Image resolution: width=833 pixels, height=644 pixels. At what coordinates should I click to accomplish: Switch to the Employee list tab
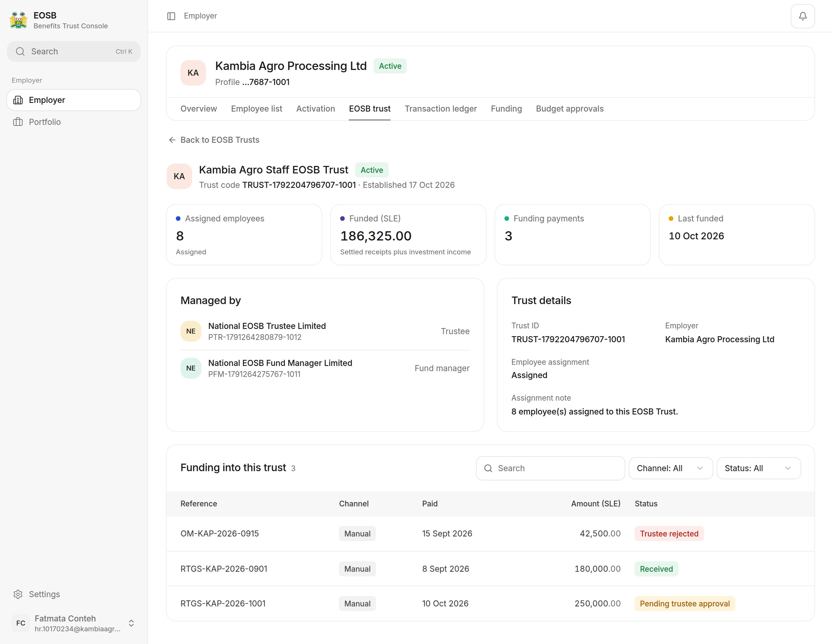257,109
